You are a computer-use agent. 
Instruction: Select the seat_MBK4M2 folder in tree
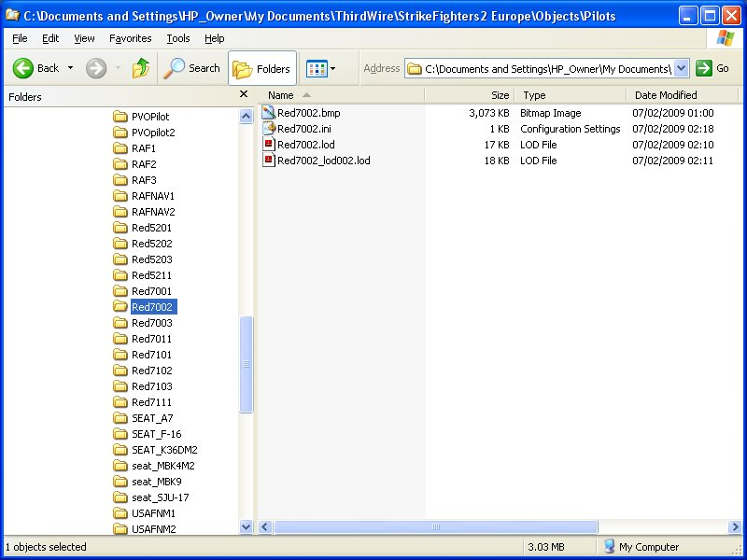(x=163, y=466)
